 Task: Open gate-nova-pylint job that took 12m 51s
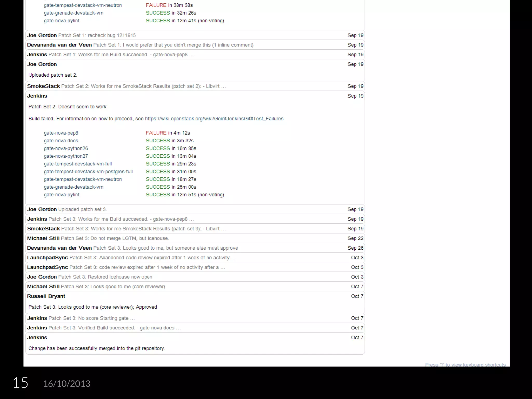pyautogui.click(x=62, y=195)
